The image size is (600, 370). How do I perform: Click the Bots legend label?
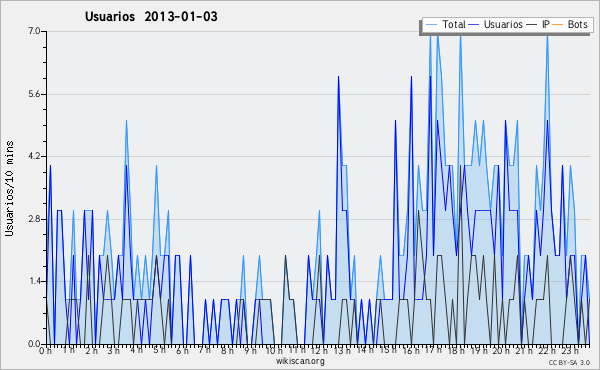(x=577, y=24)
